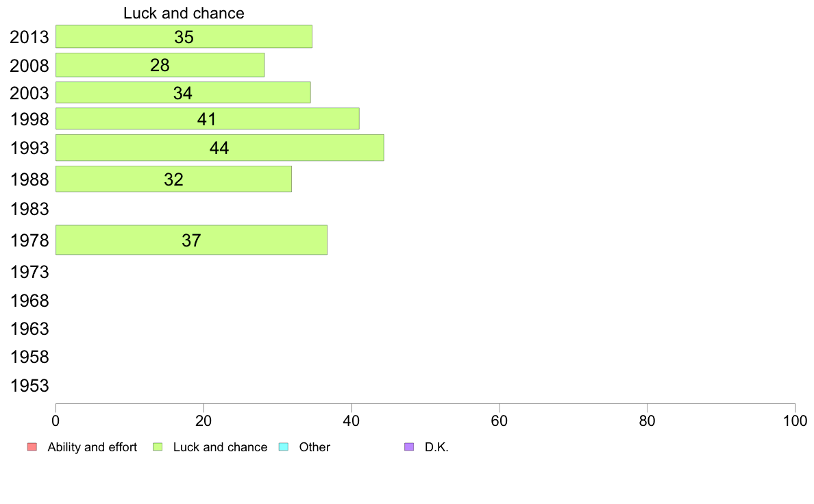The image size is (814, 504).
Task: Select the 2003 bar showing 34
Action: click(x=183, y=92)
